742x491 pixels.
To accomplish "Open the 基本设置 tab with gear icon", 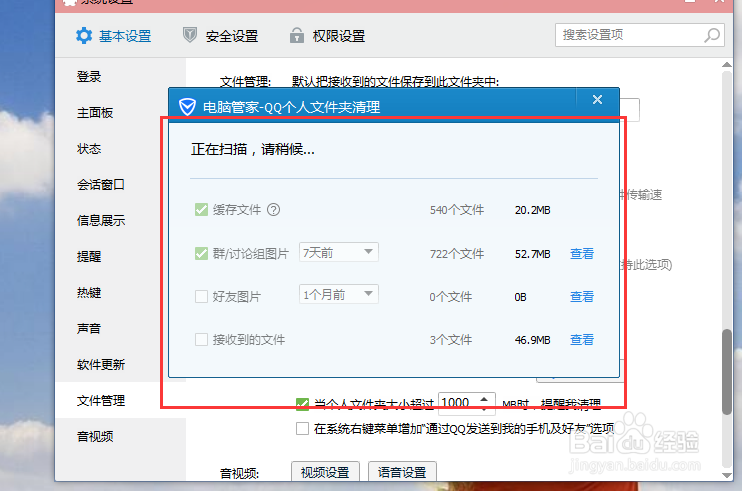I will (x=114, y=36).
